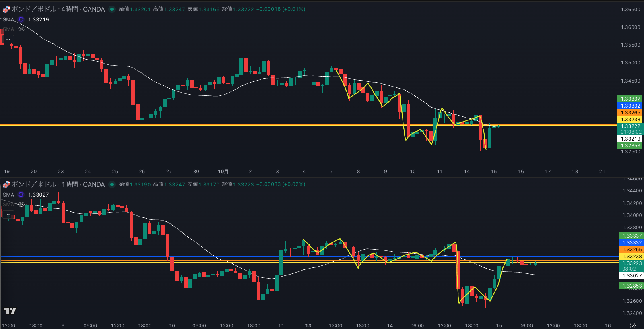Select the visible SMA 1.33027 indicator label
Viewport: 644px width, 329px height.
[8, 195]
